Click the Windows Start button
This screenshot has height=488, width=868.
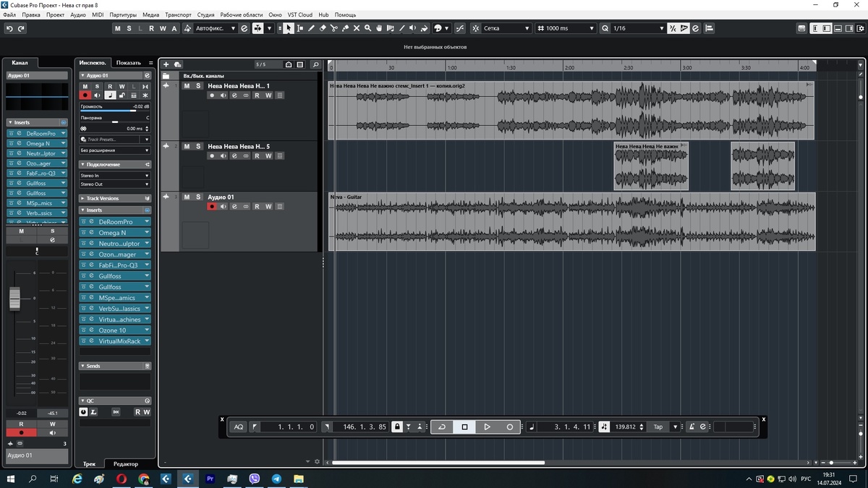(11, 479)
